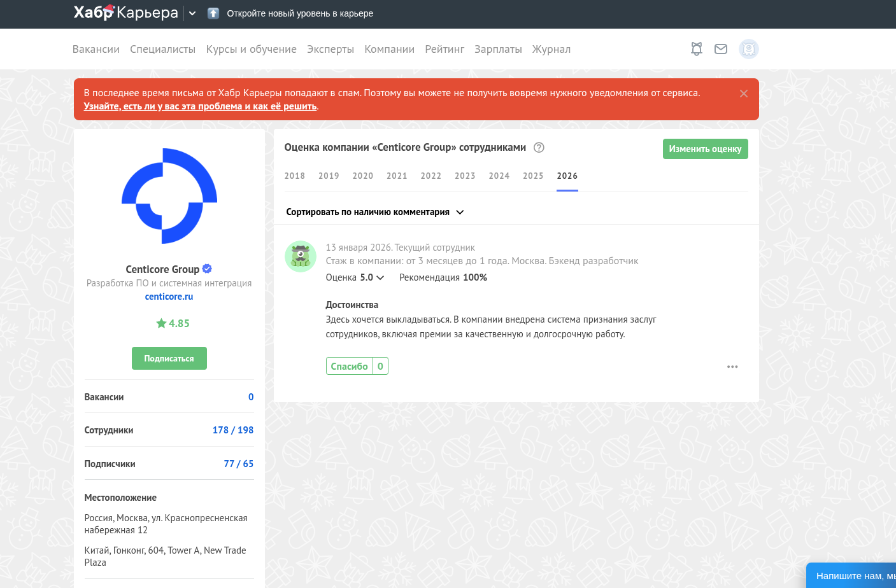Open the 'Напишите нам' chat widget

coord(851,575)
